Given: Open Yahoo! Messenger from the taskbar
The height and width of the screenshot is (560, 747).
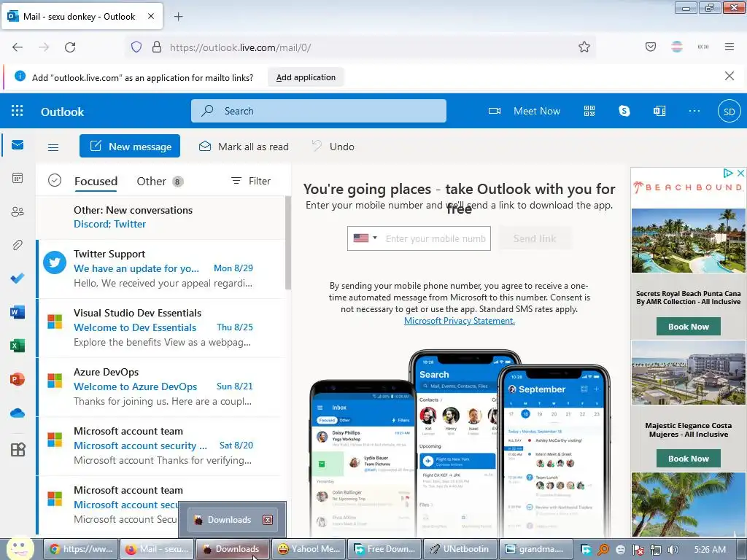Looking at the screenshot, I should [x=309, y=549].
